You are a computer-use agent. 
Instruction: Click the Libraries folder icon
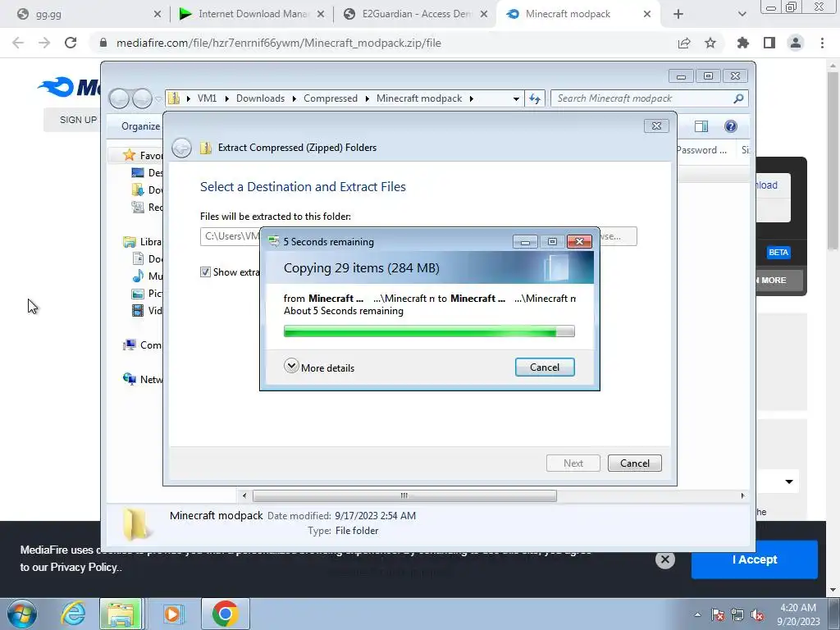tap(129, 242)
